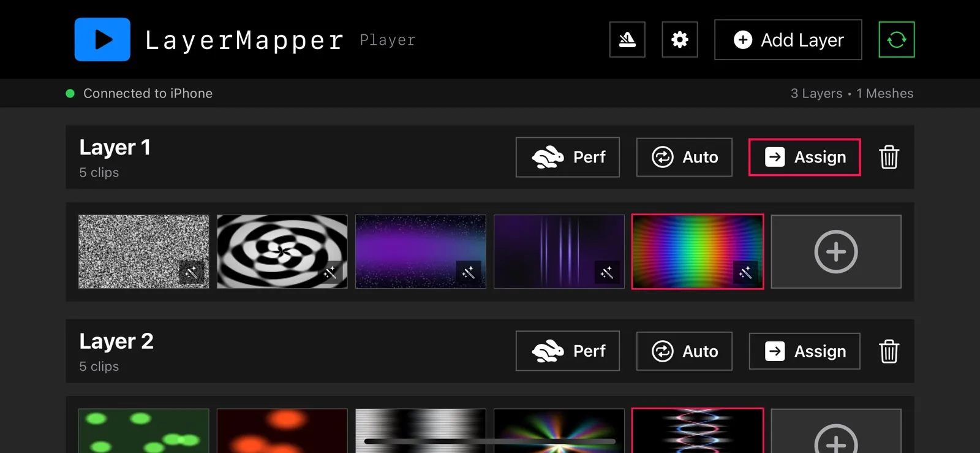The image size is (980, 453).
Task: Click '3 Layers • 1 Meshes' summary text
Action: (852, 93)
